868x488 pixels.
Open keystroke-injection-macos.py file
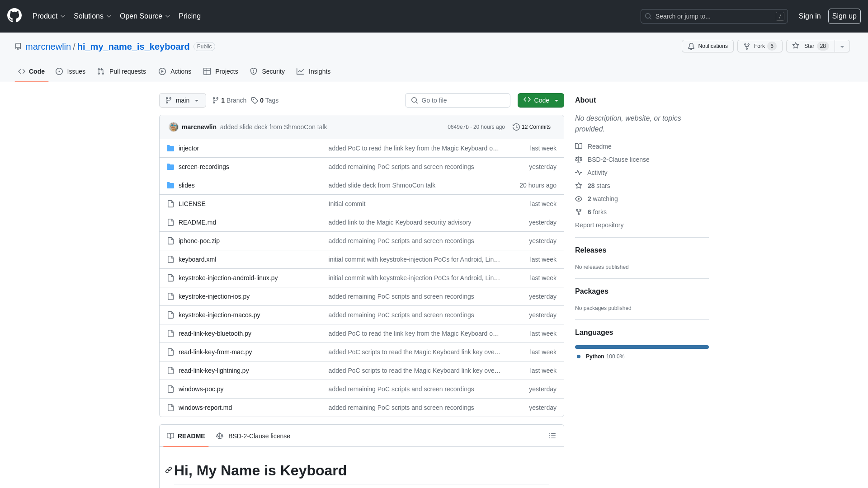click(x=219, y=315)
